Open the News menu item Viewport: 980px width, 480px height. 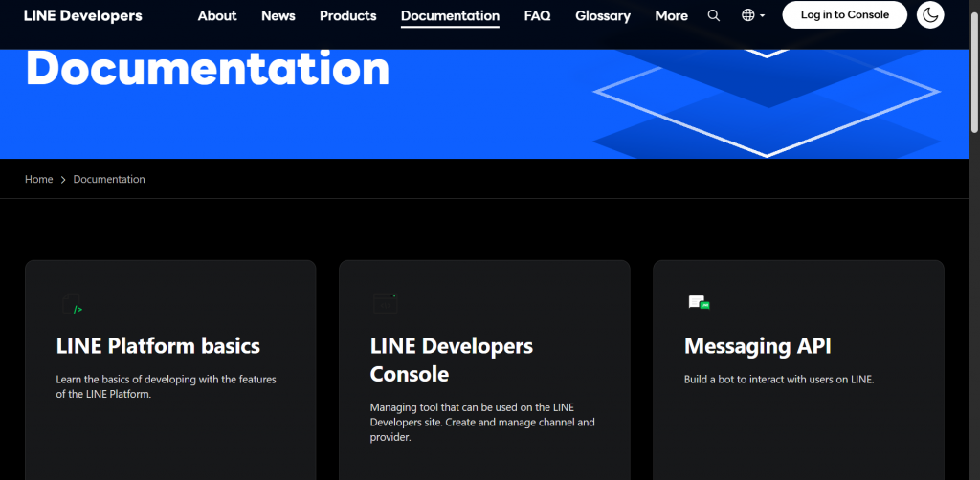tap(278, 15)
